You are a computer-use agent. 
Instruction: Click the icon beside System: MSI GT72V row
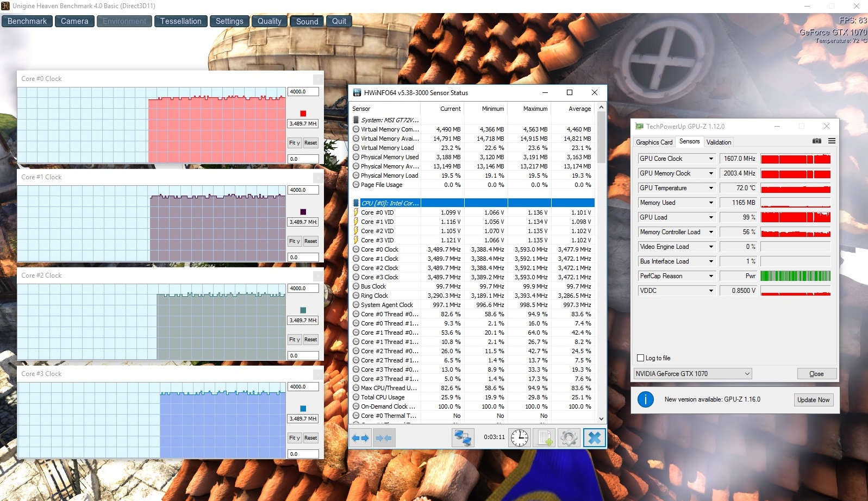tap(356, 120)
